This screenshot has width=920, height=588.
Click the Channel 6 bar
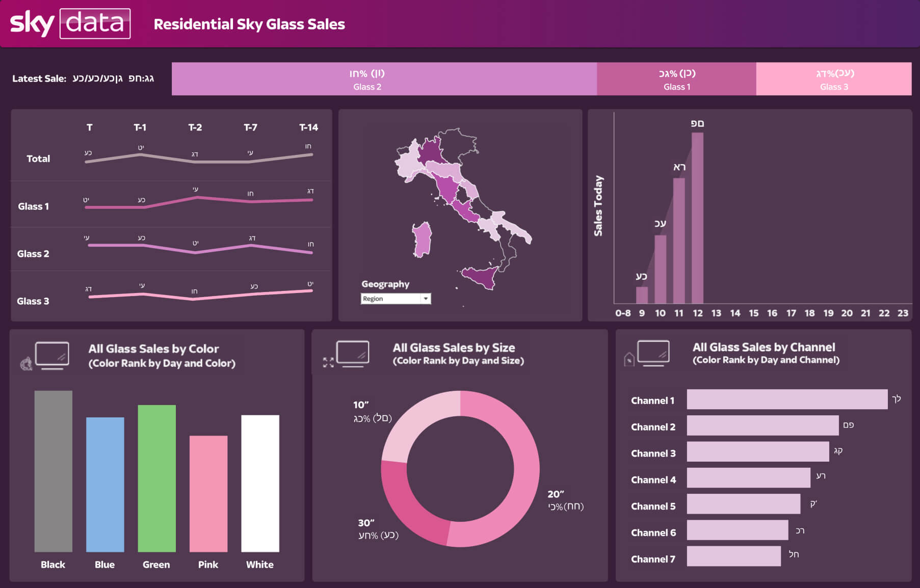[738, 530]
